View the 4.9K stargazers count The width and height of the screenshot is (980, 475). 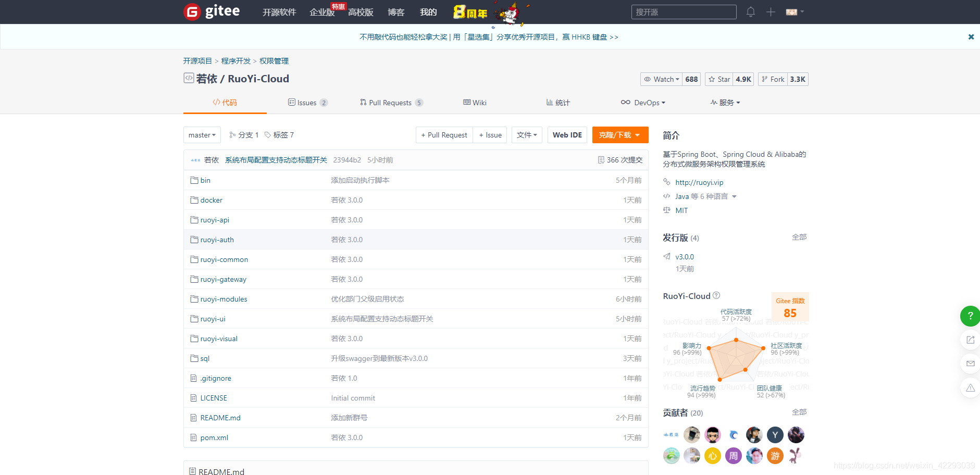pos(743,79)
